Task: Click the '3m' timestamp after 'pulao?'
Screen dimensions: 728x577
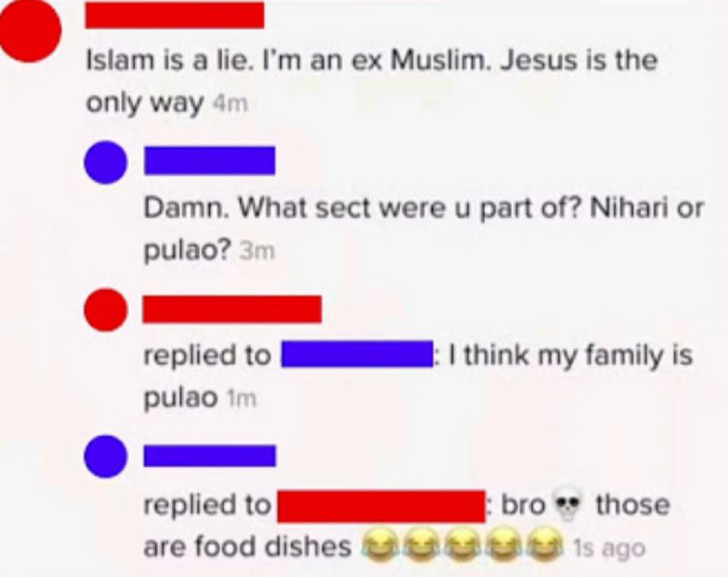Action: pos(257,252)
